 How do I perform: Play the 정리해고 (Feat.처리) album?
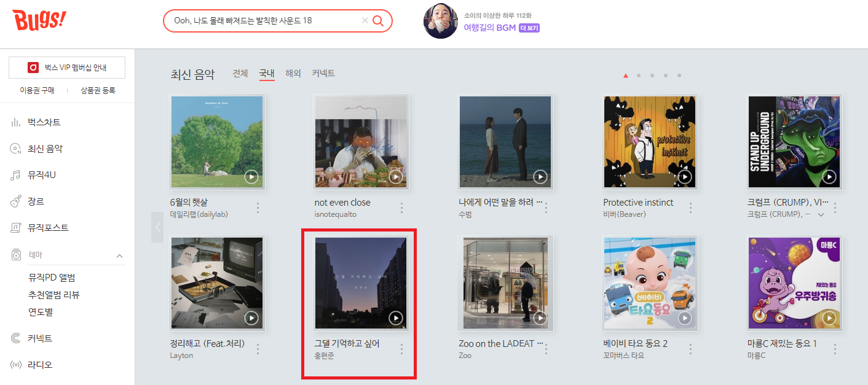pos(251,318)
